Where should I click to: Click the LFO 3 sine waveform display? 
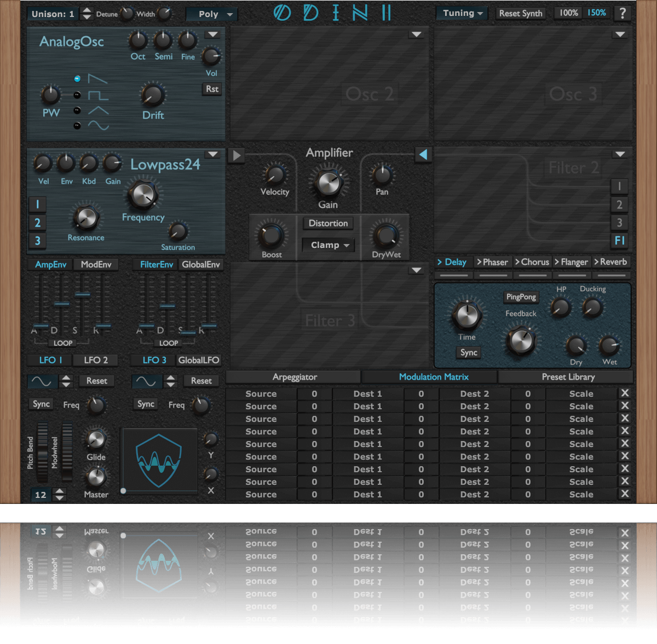[146, 381]
